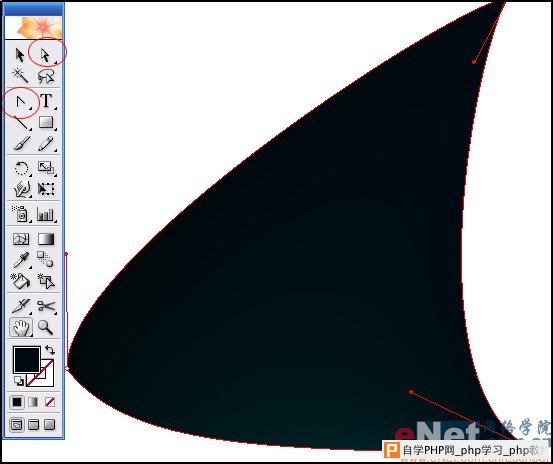Choose the Magic Wand tool

click(x=20, y=76)
